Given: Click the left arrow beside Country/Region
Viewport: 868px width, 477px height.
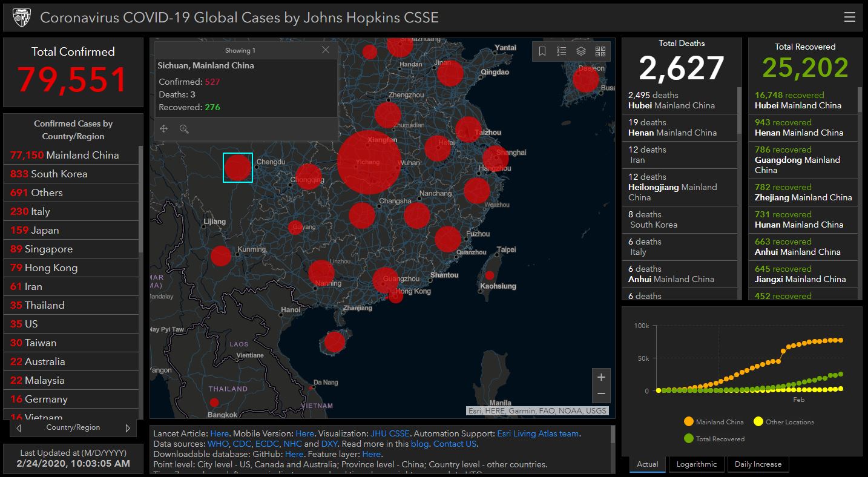Looking at the screenshot, I should coord(19,428).
